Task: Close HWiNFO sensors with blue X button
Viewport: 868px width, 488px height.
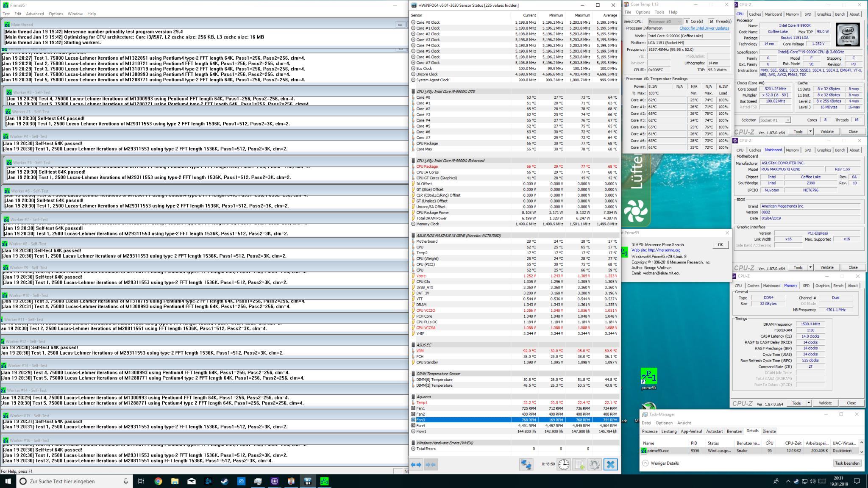Action: (x=610, y=465)
